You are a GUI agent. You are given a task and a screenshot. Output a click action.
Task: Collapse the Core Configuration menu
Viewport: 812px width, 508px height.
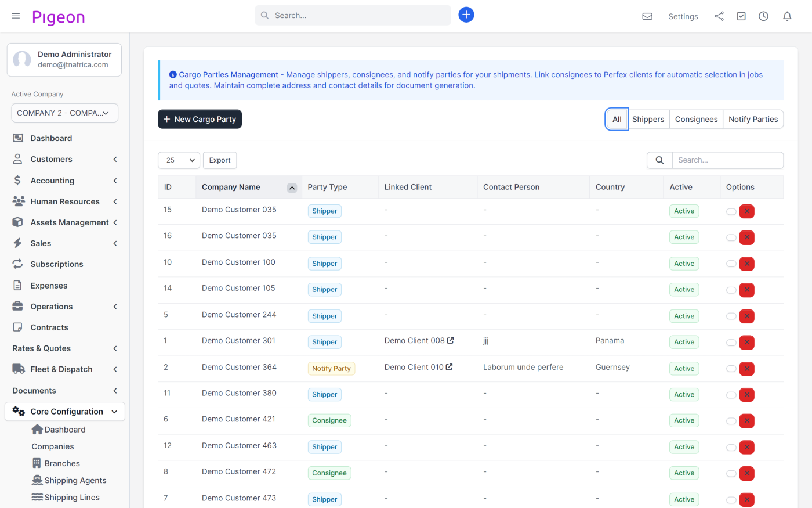pos(64,412)
